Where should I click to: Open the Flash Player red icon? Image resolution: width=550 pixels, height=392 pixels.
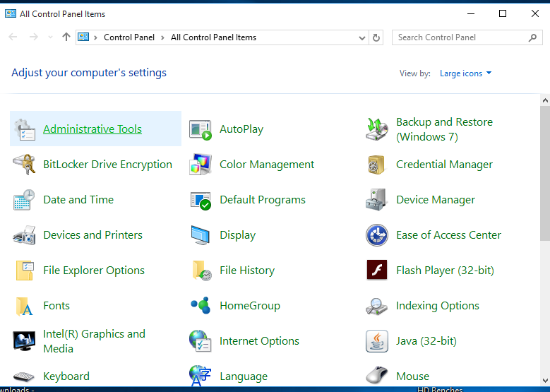click(x=377, y=270)
